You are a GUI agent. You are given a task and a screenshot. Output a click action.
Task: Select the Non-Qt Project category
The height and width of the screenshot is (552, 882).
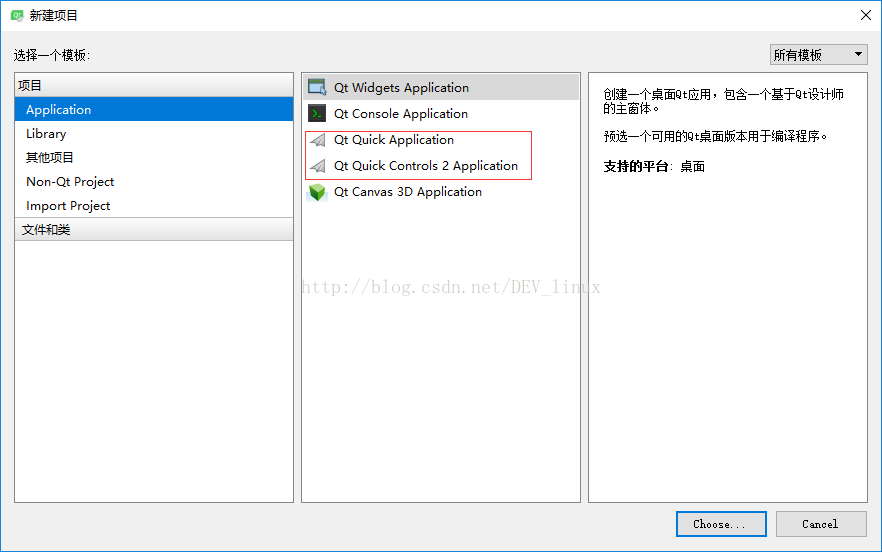(x=154, y=181)
